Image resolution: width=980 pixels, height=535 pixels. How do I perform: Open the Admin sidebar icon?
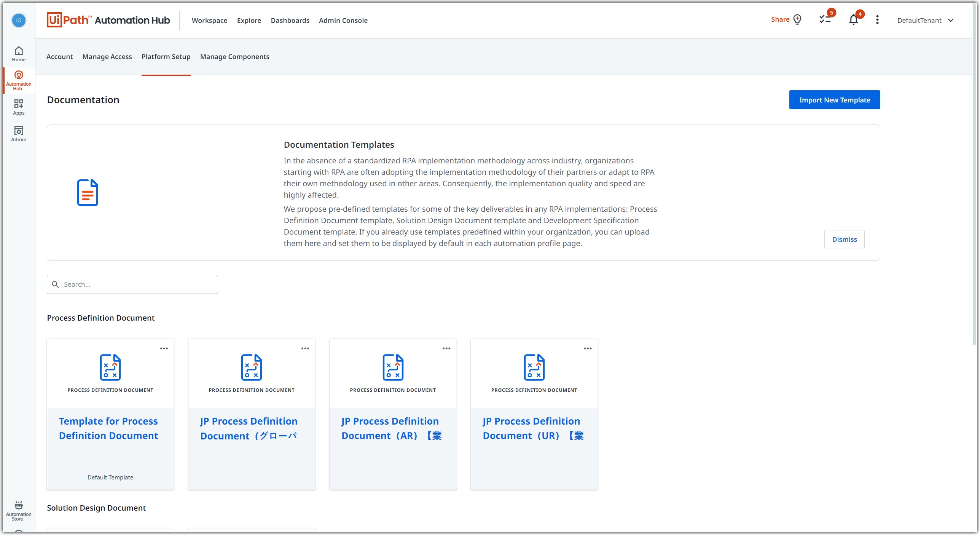(19, 134)
